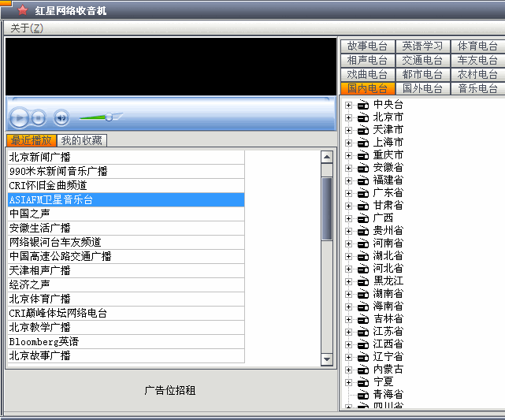Image resolution: width=505 pixels, height=420 pixels.
Task: Mute audio with the speaker icon
Action: (x=61, y=118)
